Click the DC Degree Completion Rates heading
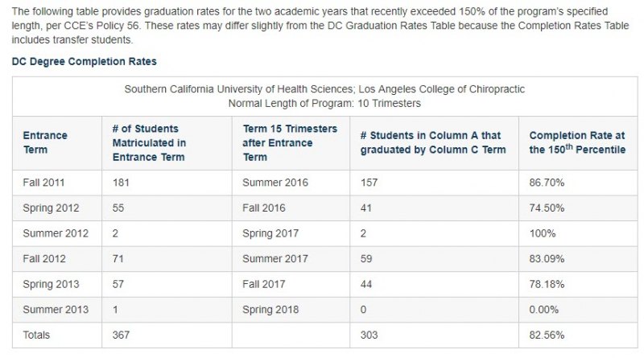This screenshot has height=358, width=644. point(85,62)
